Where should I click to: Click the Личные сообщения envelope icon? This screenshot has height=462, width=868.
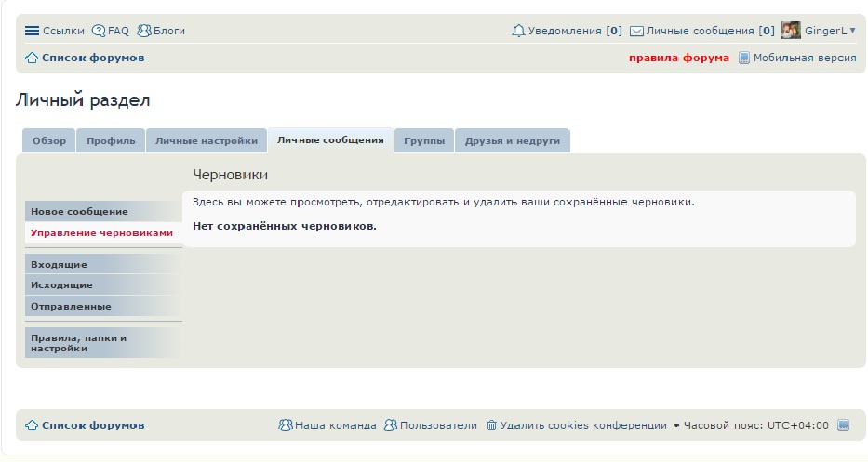click(636, 31)
